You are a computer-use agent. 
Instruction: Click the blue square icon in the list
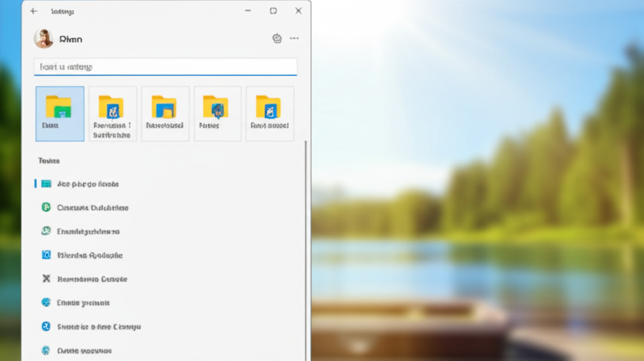click(x=46, y=255)
